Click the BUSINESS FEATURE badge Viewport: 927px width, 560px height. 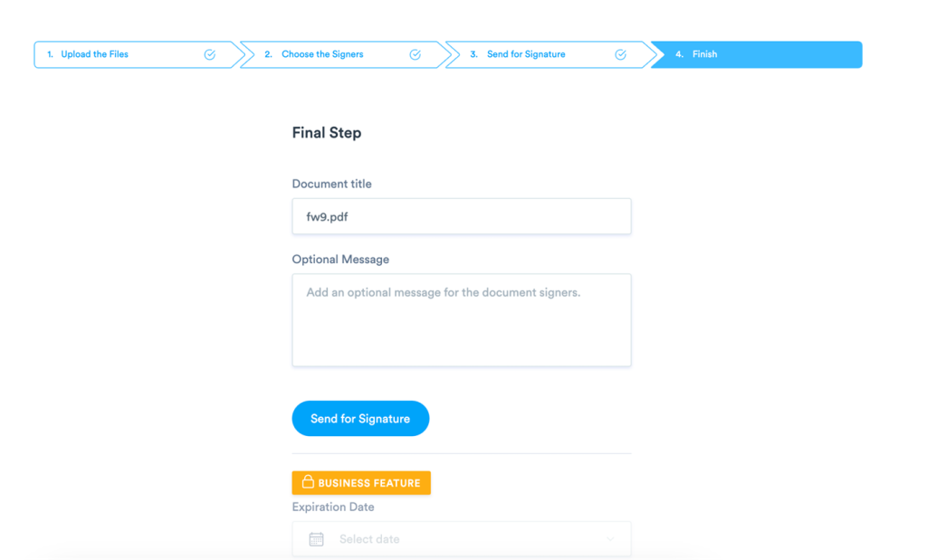(x=360, y=482)
